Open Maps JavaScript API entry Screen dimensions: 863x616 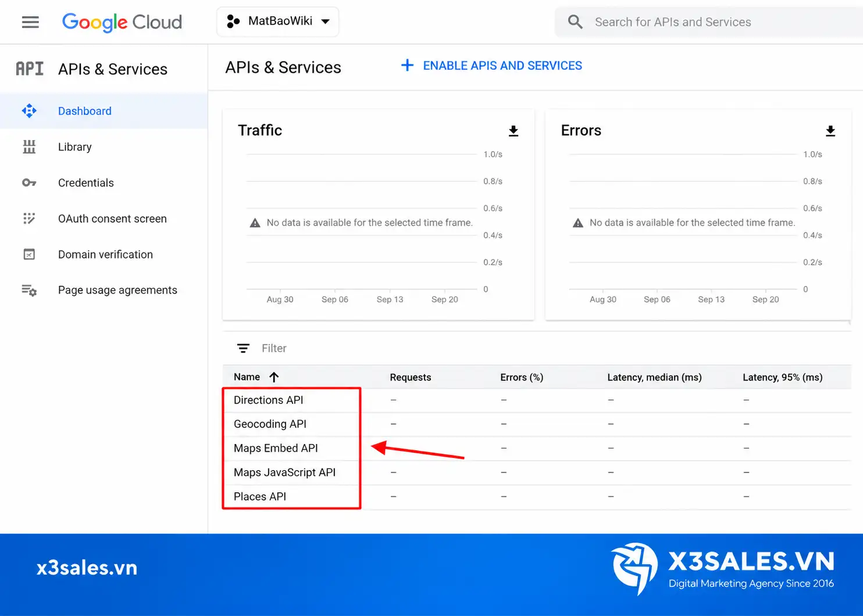point(284,472)
